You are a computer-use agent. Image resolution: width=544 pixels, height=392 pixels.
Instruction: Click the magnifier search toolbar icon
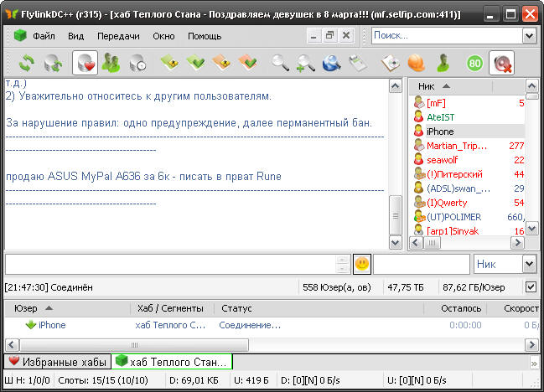pyautogui.click(x=279, y=63)
